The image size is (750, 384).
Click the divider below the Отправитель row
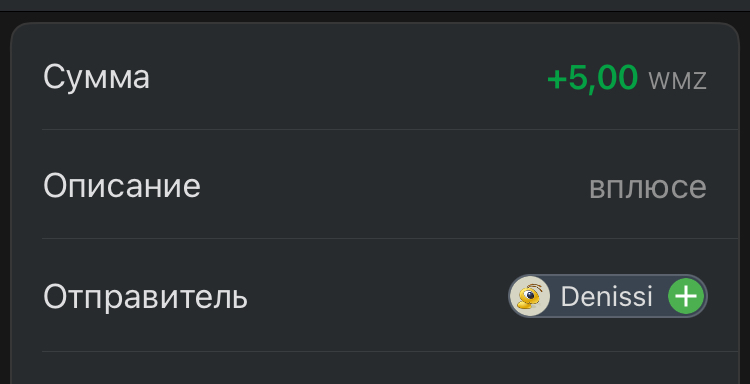coord(390,351)
